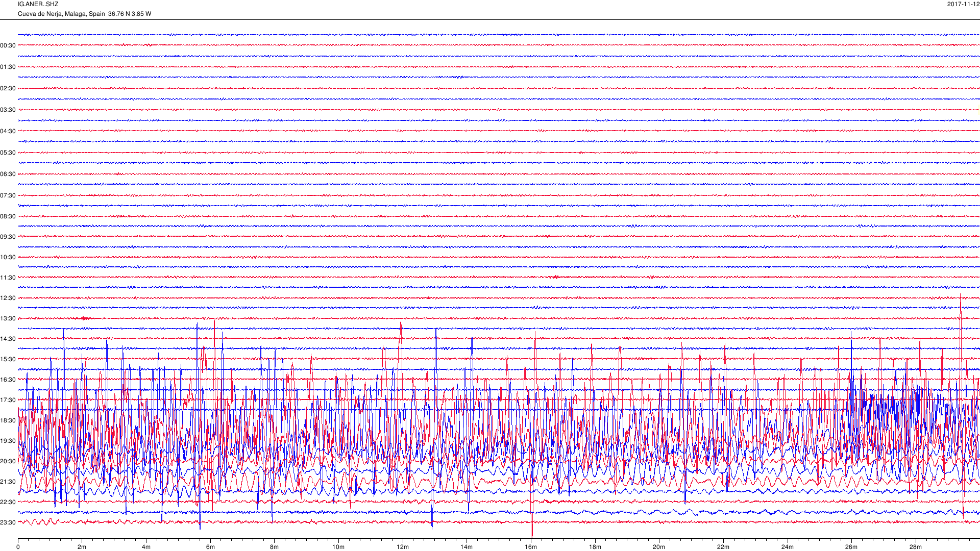Image resolution: width=980 pixels, height=551 pixels.
Task: Click the 20m axis label
Action: coord(659,547)
